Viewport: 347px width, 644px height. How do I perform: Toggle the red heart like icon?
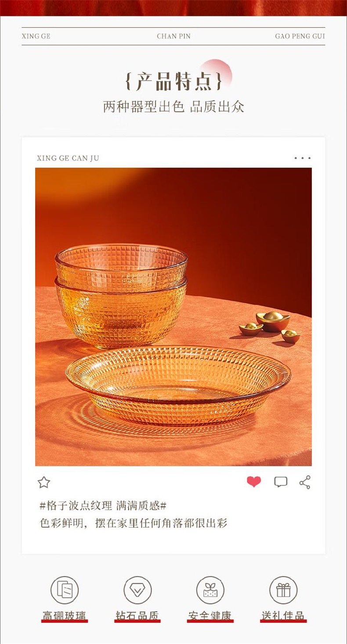coord(254,482)
